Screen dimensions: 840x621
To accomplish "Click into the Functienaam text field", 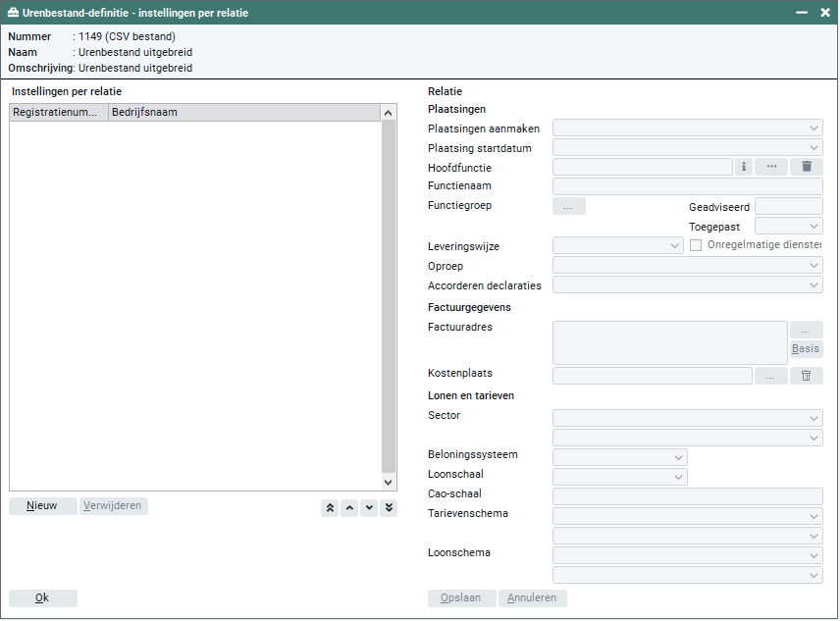I will pos(687,186).
